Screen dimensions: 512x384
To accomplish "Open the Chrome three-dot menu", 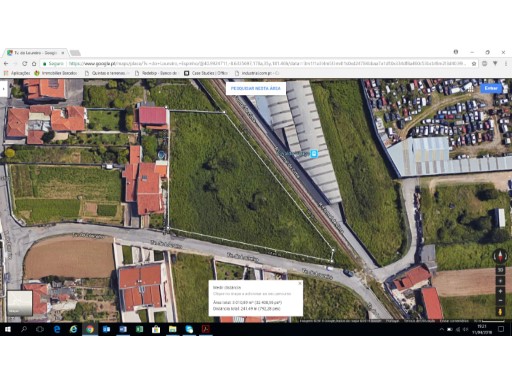I will click(506, 63).
